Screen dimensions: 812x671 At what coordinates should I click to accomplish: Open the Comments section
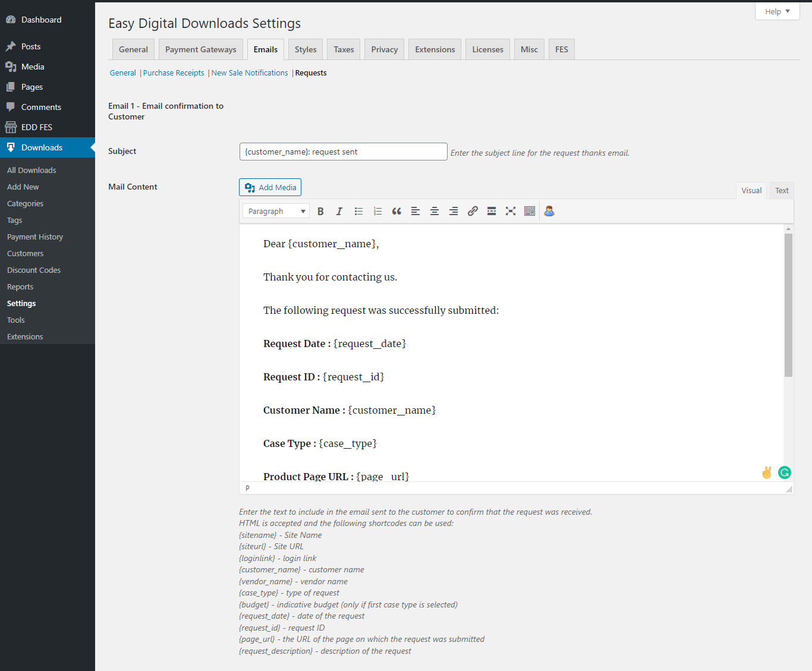[x=48, y=107]
